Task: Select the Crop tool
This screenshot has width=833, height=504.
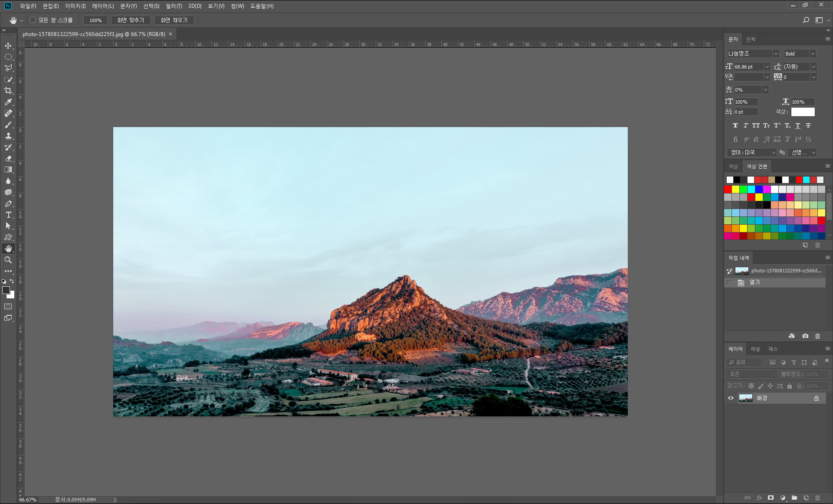Action: point(8,91)
